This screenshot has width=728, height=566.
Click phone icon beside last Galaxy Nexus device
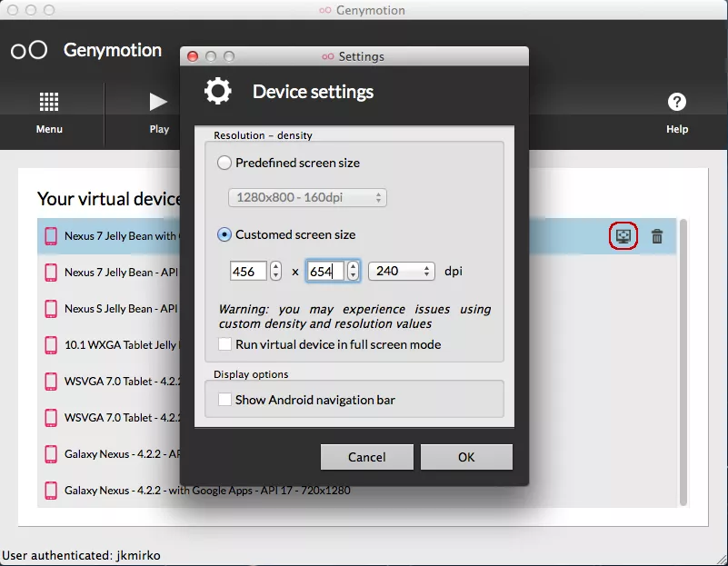[51, 491]
